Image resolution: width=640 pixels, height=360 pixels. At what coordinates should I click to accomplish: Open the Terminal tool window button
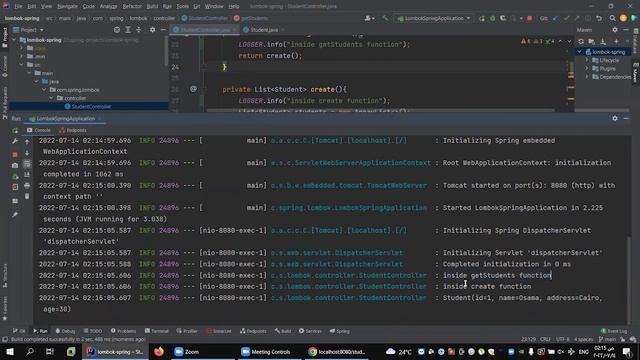pyautogui.click(x=156, y=331)
